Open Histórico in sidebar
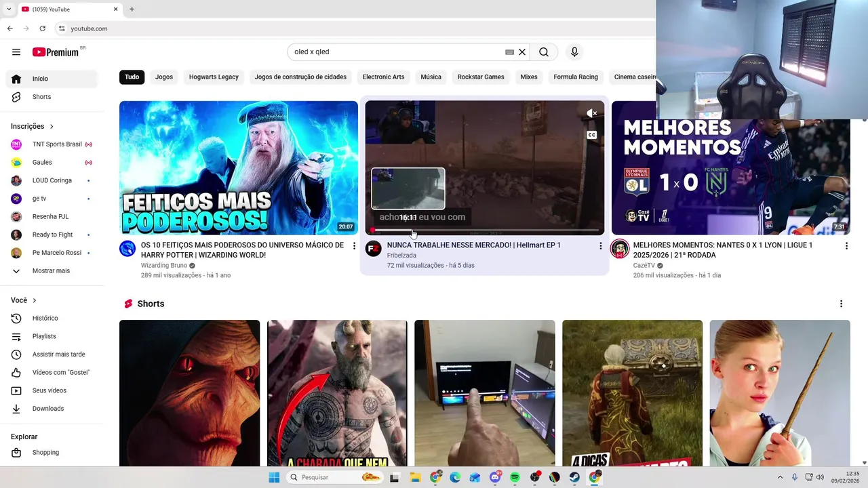The width and height of the screenshot is (868, 488). (x=52, y=319)
